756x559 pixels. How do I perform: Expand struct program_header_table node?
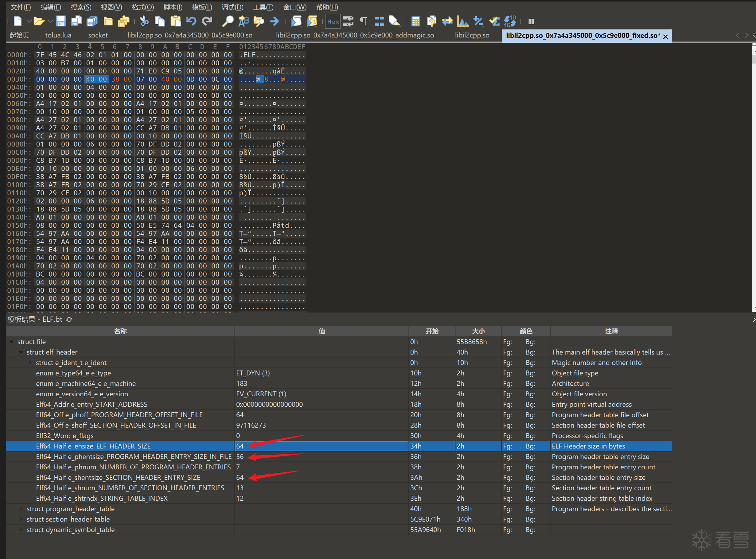click(21, 509)
